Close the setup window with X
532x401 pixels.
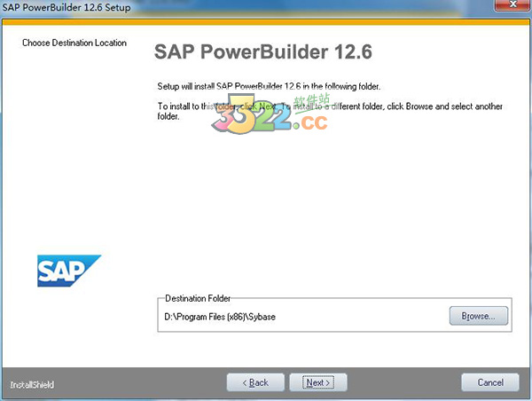coord(513,4)
